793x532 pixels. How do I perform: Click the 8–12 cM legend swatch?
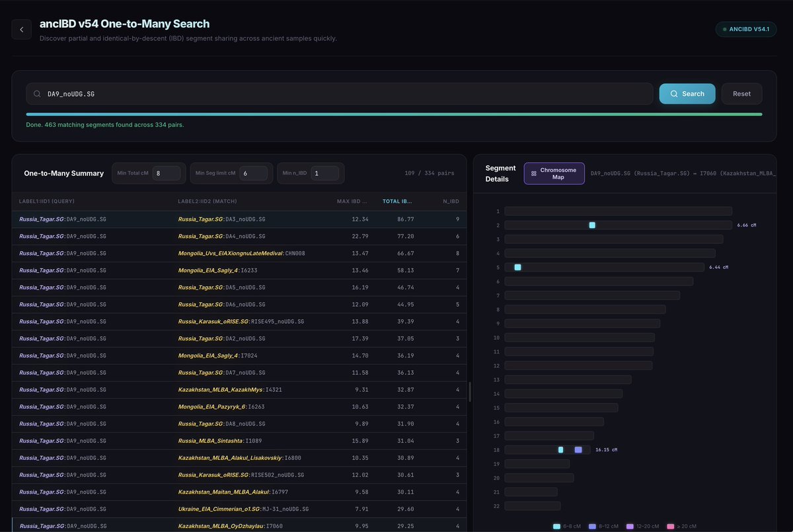[x=592, y=527]
